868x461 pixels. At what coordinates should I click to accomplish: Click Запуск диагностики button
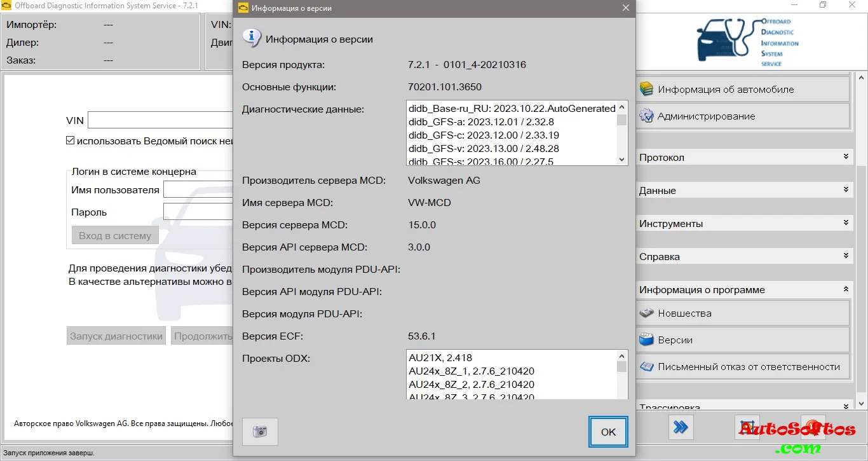[x=116, y=336]
